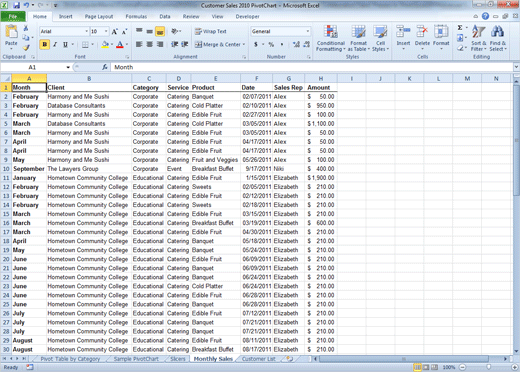The width and height of the screenshot is (520, 372).
Task: Open Conditional Formatting menu
Action: coord(331,38)
